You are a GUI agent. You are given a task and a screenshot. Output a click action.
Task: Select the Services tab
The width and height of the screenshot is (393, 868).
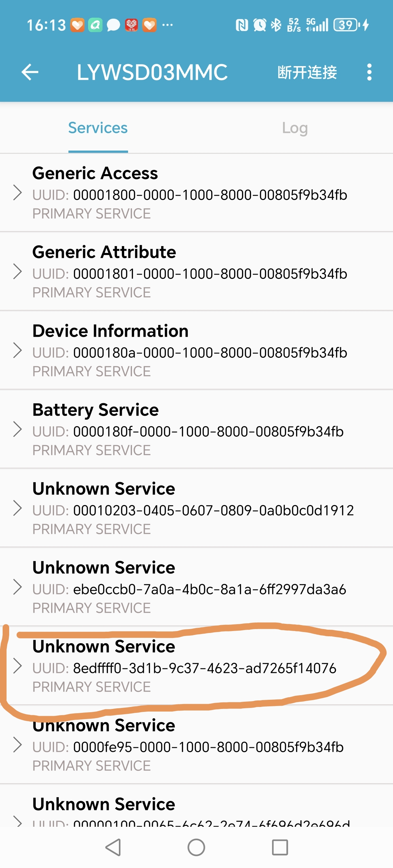point(98,128)
